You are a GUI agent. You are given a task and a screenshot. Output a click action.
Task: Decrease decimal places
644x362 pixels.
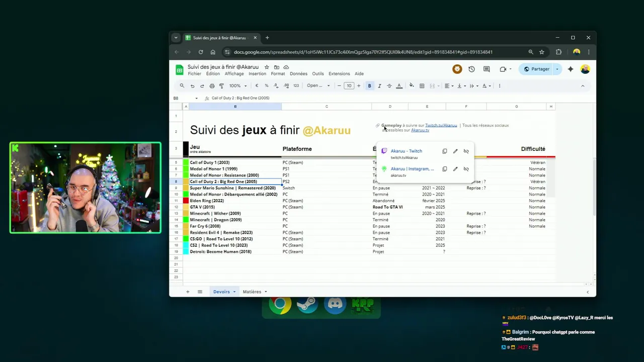point(276,86)
